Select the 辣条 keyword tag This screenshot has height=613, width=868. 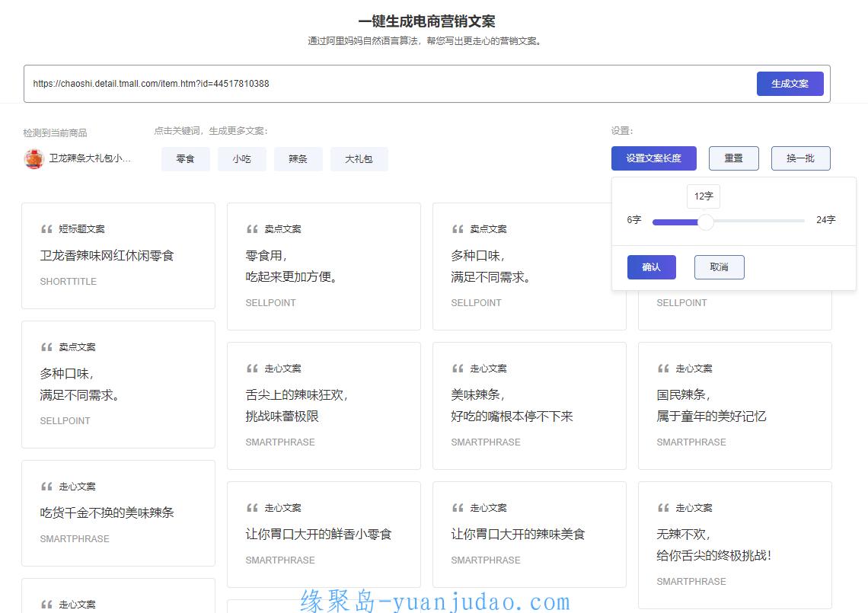[298, 159]
